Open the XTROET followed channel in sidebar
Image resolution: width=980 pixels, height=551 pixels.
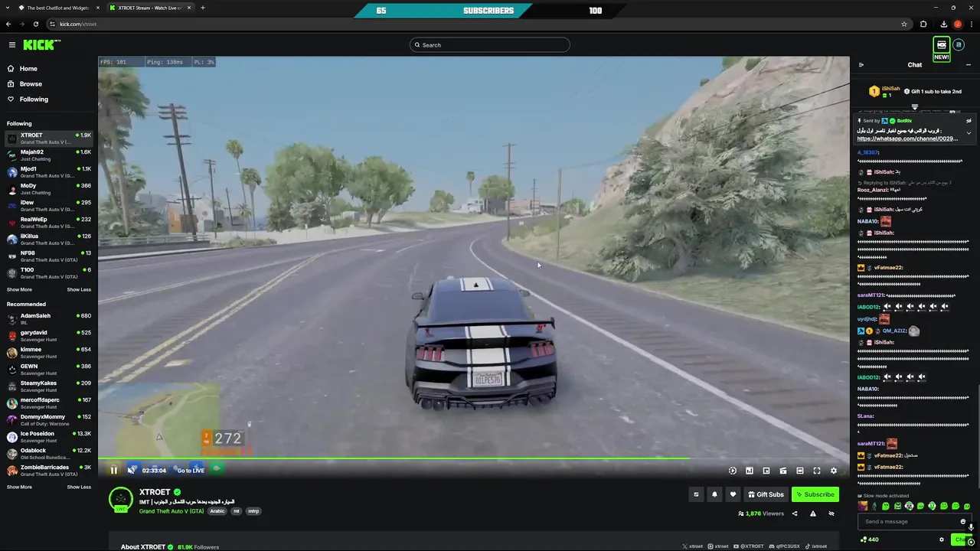(49, 139)
